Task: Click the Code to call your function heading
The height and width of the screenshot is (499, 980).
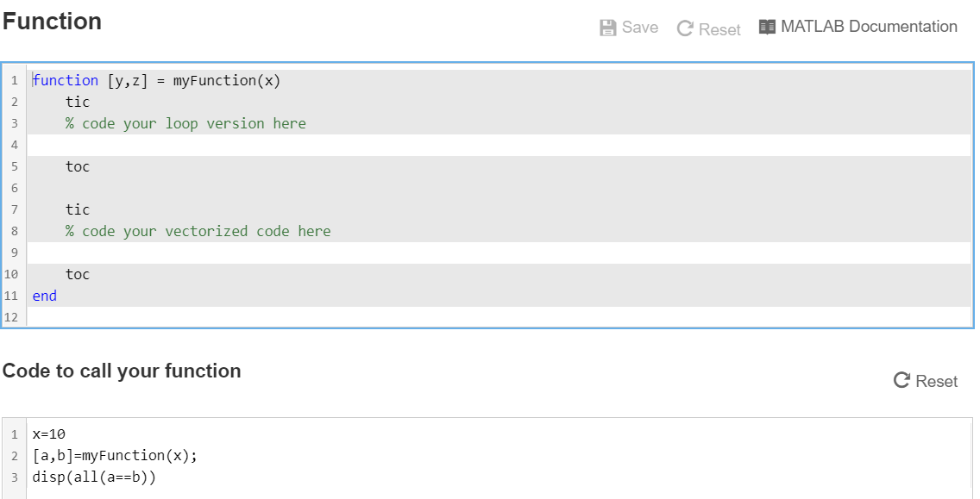Action: [x=121, y=371]
